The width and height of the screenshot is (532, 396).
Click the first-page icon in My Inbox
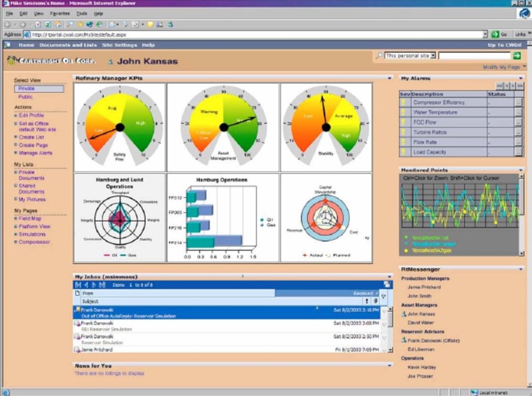click(x=78, y=284)
